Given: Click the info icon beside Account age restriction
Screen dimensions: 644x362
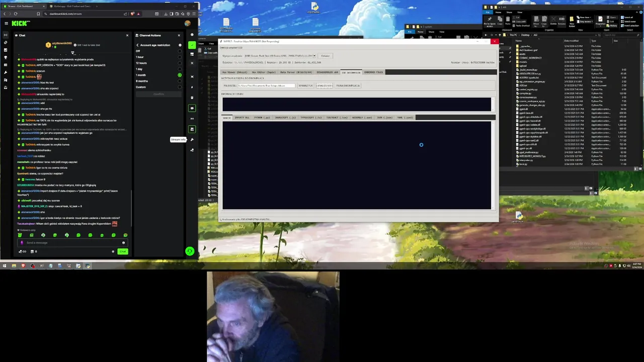Looking at the screenshot, I should [x=180, y=45].
